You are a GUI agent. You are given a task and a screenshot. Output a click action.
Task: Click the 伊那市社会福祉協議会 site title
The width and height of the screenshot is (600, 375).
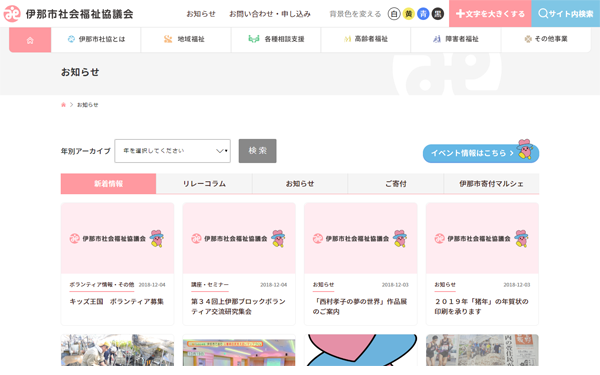80,14
